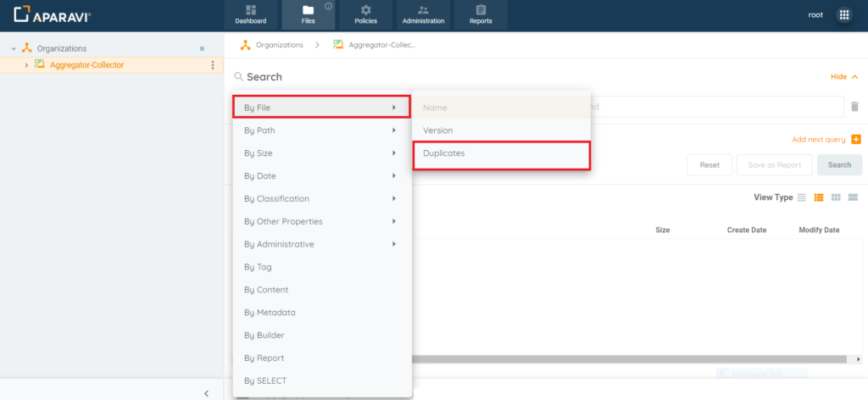Click the Search button
Screen dimensions: 868x400
click(x=839, y=165)
